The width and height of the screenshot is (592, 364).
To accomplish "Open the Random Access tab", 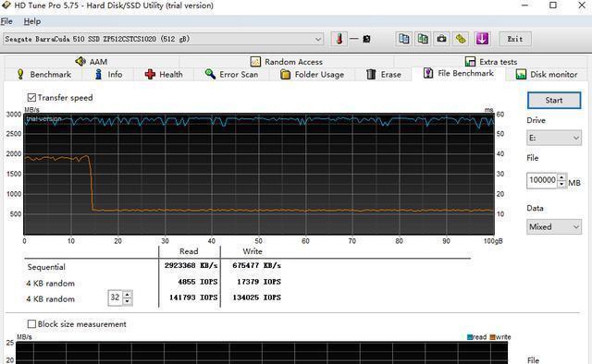I will [x=287, y=62].
